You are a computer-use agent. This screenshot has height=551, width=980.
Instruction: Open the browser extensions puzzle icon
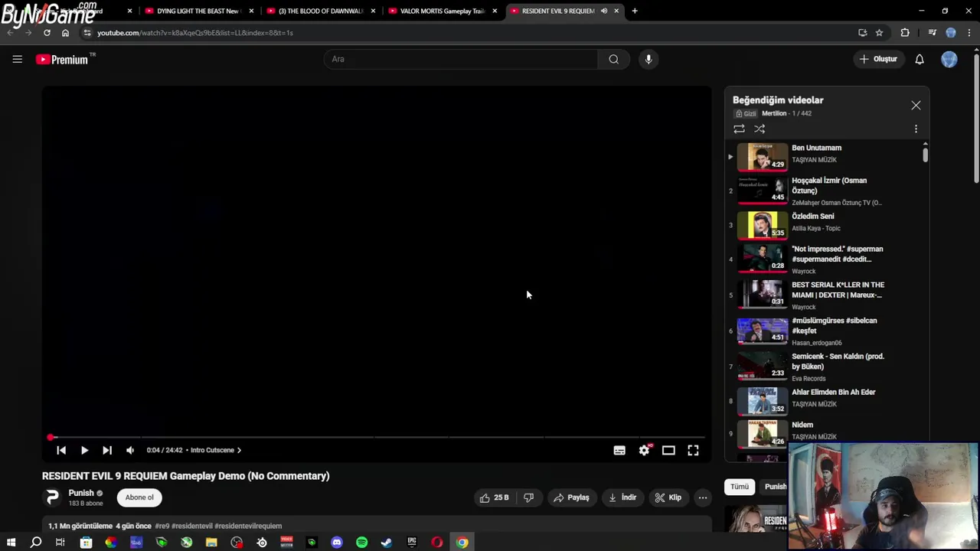tap(905, 33)
